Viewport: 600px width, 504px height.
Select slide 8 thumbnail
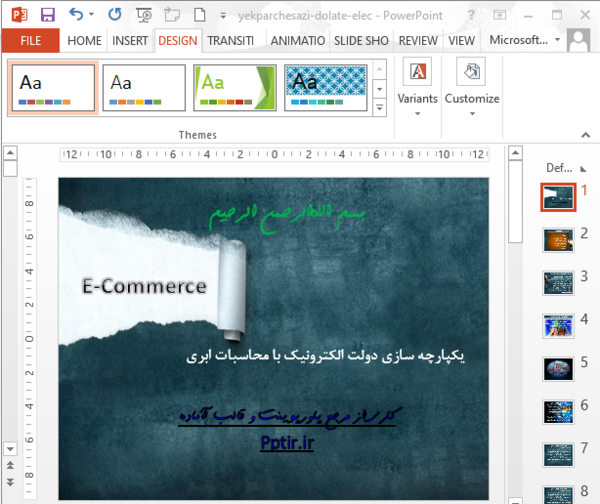coord(558,495)
